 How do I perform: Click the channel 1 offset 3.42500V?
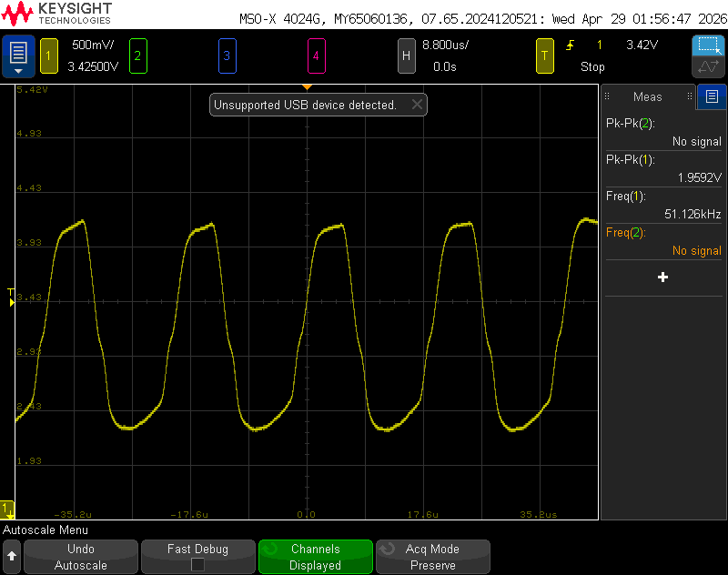(93, 66)
